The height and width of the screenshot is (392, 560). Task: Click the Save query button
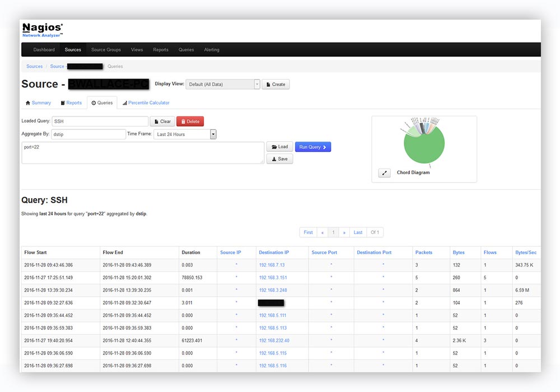[x=279, y=159]
